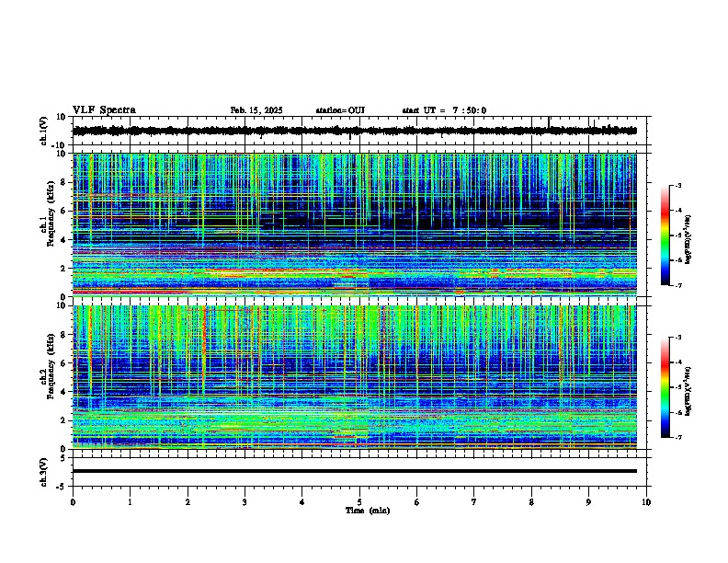Click the Time (min) axis label
This screenshot has width=728, height=563.
click(x=368, y=511)
